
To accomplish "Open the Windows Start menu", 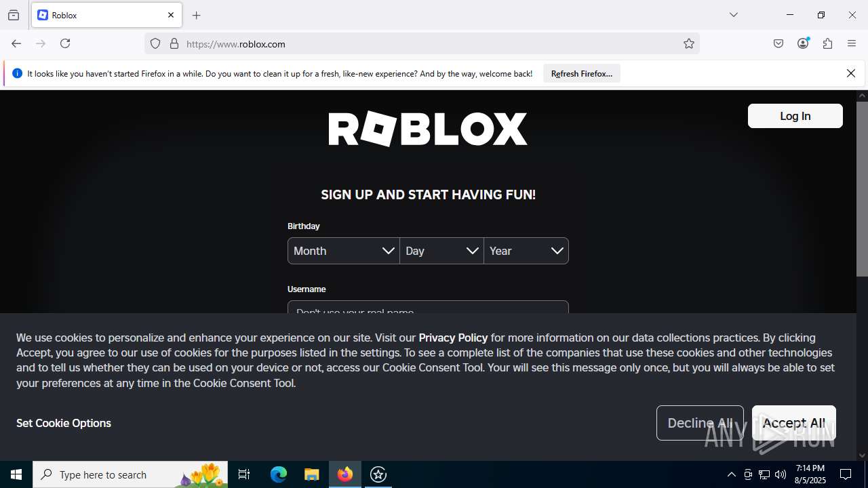I will coord(16,474).
